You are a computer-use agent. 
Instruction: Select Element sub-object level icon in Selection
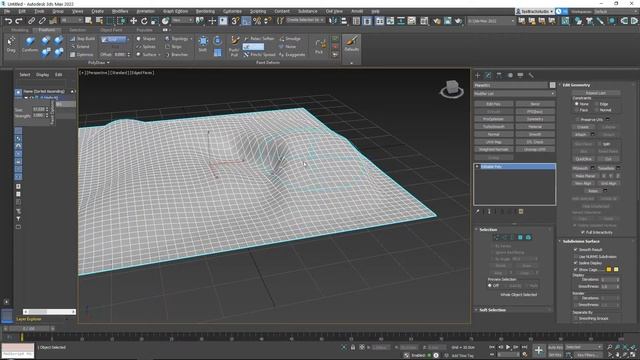coord(528,237)
